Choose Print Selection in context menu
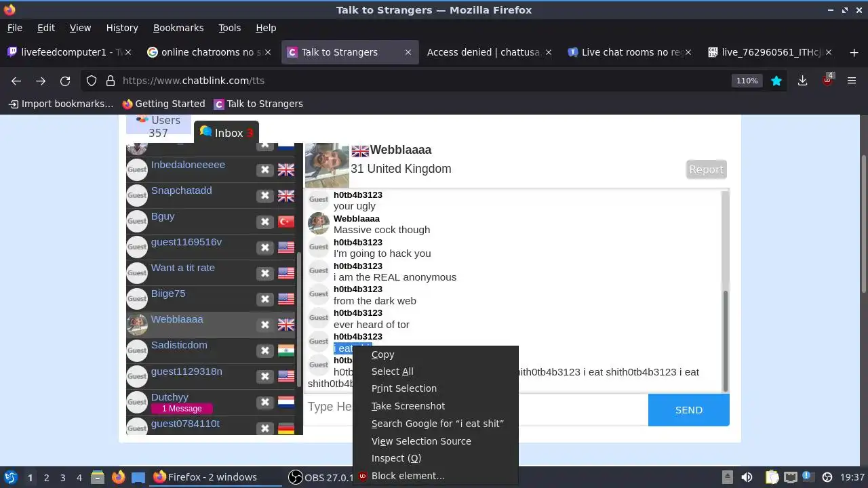 pos(435,388)
